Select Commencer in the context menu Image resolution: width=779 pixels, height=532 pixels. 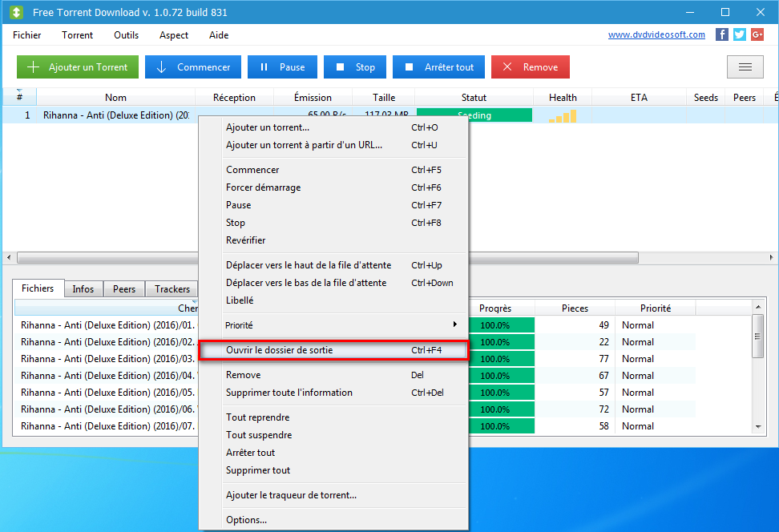pos(333,169)
